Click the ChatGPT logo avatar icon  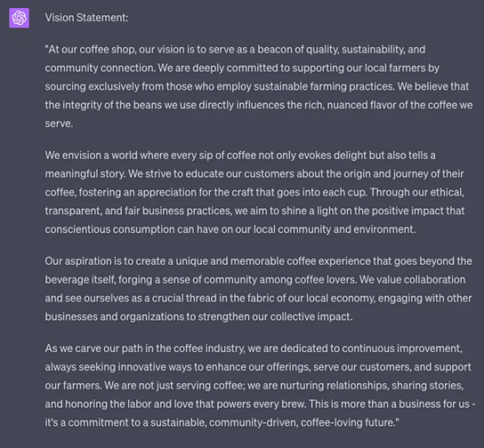(x=20, y=18)
